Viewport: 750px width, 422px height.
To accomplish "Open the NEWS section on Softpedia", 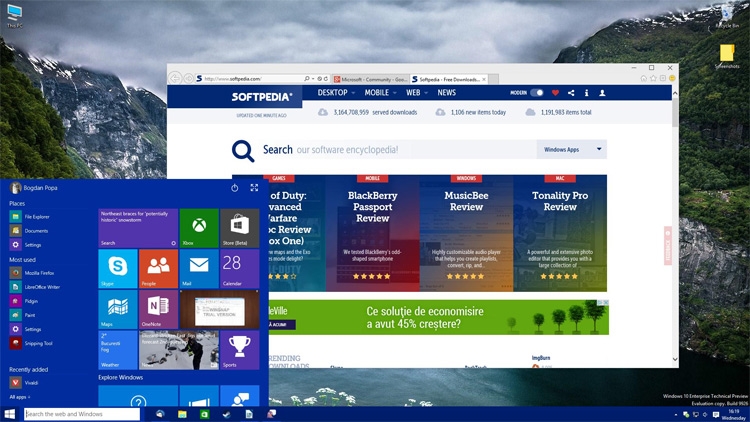I will coord(446,93).
